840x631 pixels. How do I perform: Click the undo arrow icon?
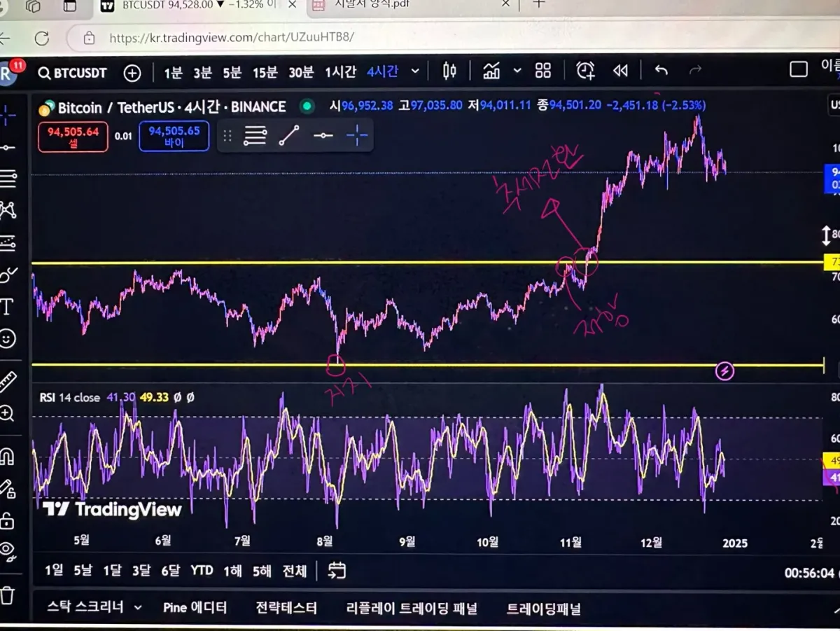click(661, 70)
